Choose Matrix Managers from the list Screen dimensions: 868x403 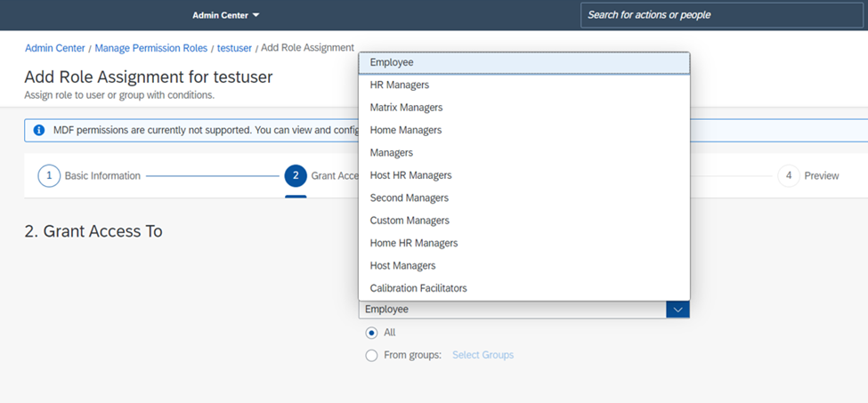tap(524, 108)
